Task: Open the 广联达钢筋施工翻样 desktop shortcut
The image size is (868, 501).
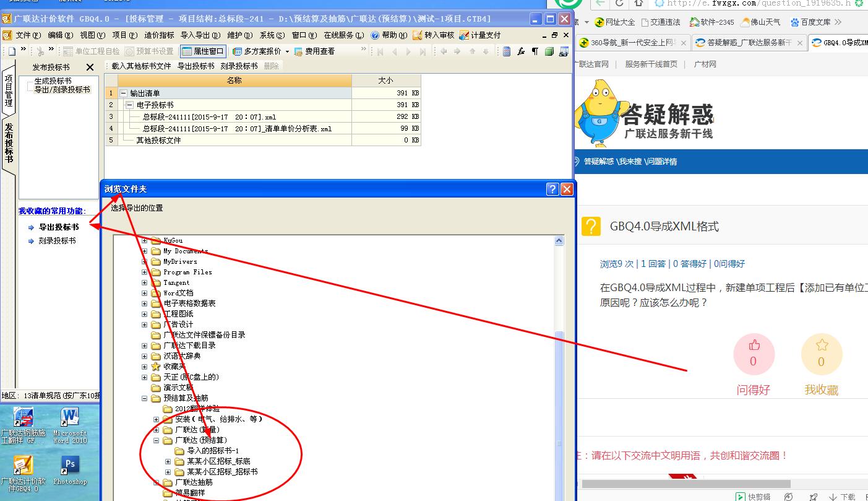Action: point(23,425)
